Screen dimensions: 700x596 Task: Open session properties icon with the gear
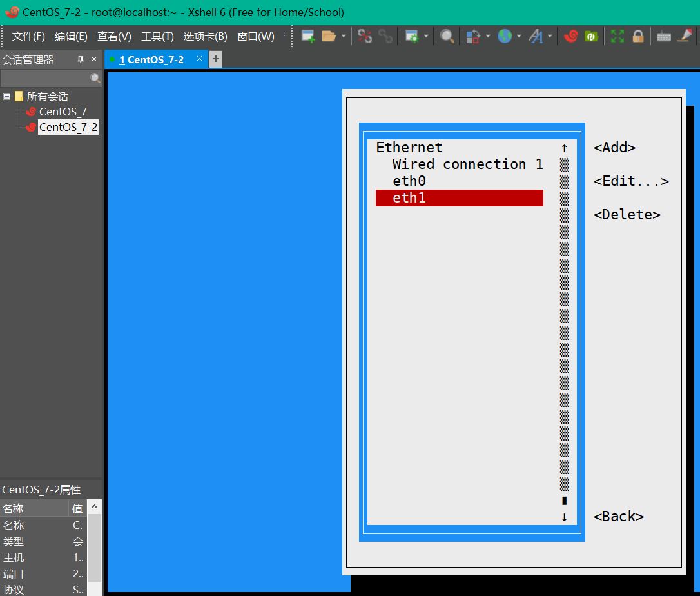(x=411, y=36)
